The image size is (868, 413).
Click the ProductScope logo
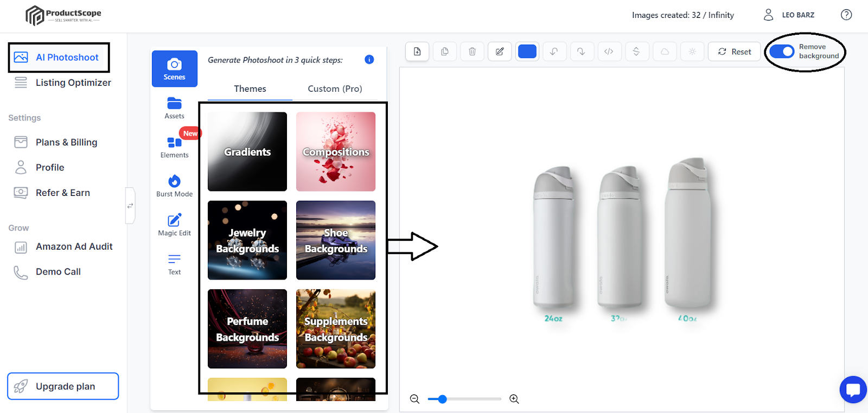pyautogui.click(x=63, y=15)
